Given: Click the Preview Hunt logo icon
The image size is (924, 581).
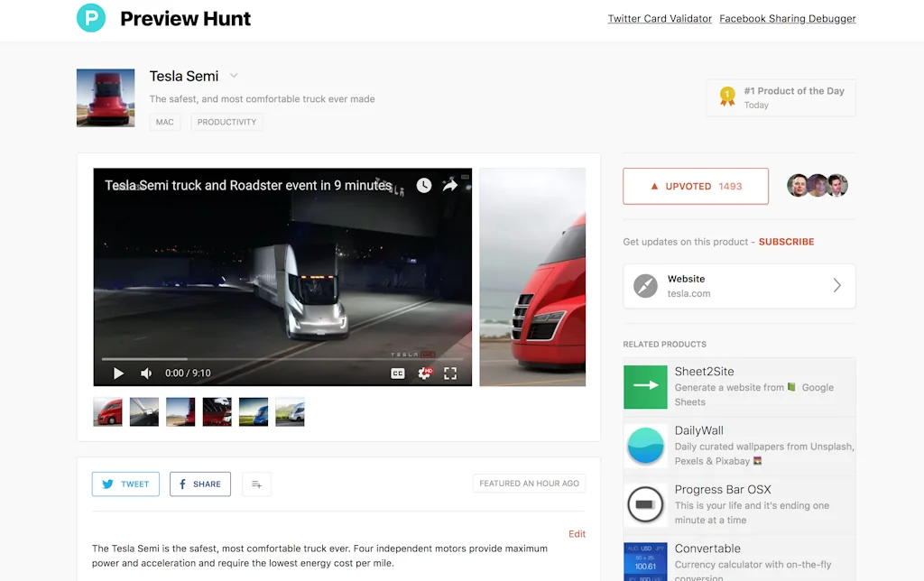Looking at the screenshot, I should (x=90, y=17).
